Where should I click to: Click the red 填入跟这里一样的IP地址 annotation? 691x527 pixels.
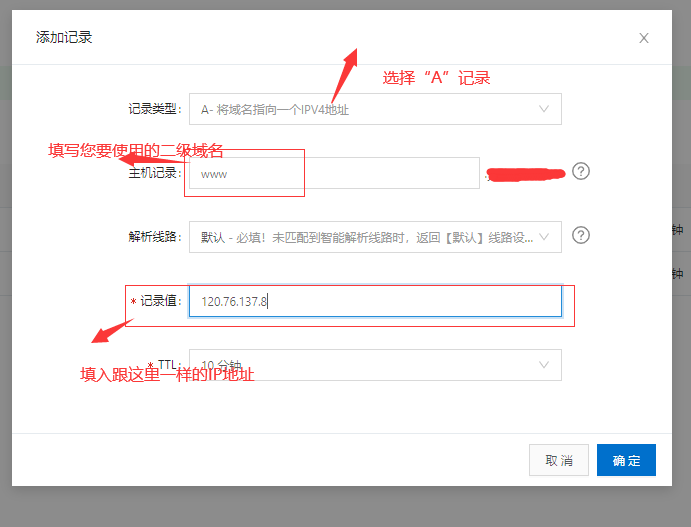pos(167,375)
